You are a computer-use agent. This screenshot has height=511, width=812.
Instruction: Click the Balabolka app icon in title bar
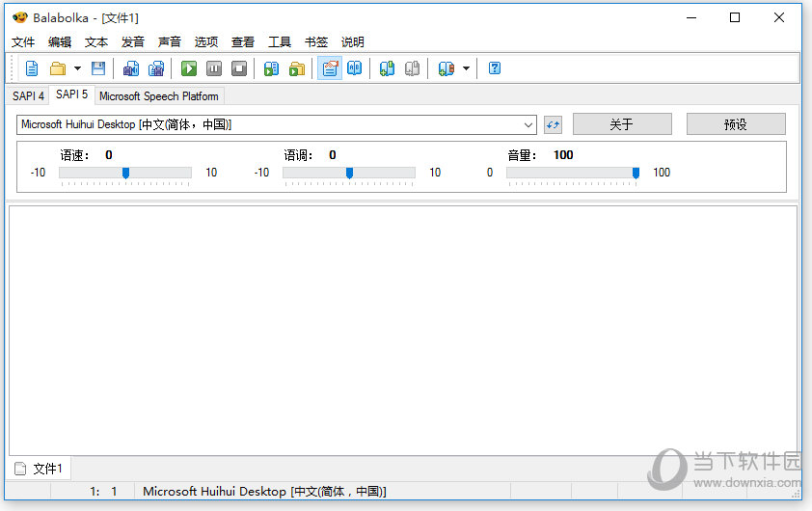point(20,17)
